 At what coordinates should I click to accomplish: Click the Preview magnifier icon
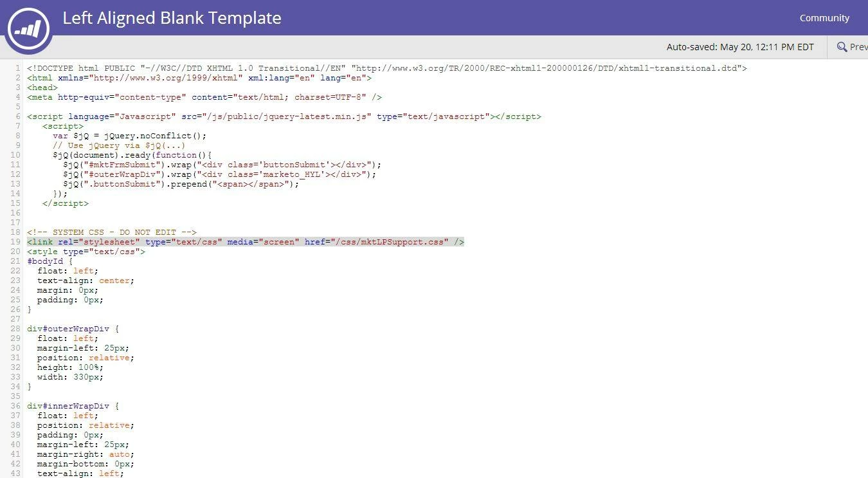coord(842,47)
